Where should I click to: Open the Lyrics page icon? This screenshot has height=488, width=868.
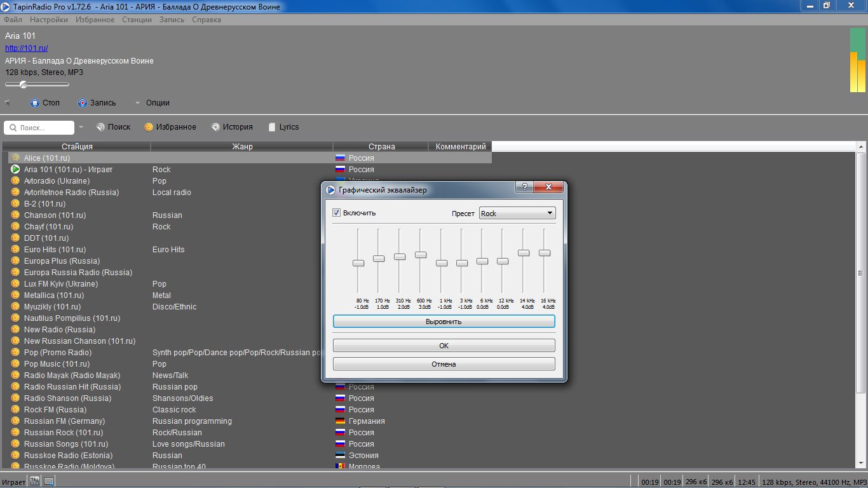[272, 127]
